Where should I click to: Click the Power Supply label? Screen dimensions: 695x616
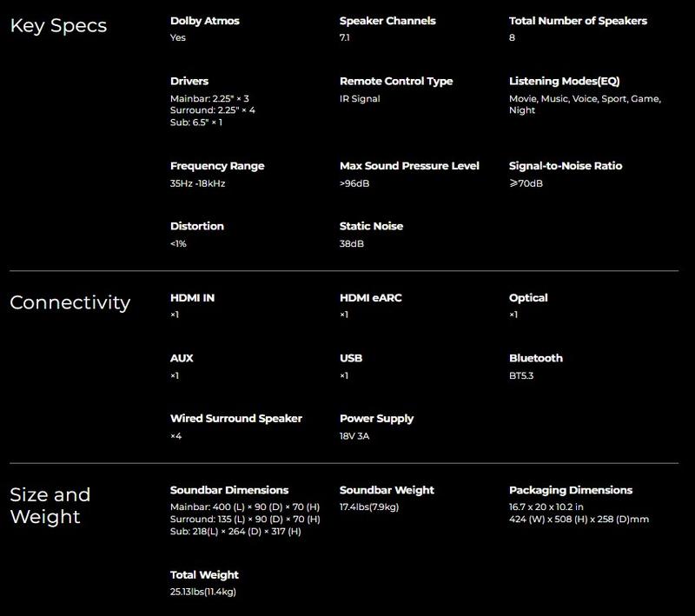(x=376, y=419)
